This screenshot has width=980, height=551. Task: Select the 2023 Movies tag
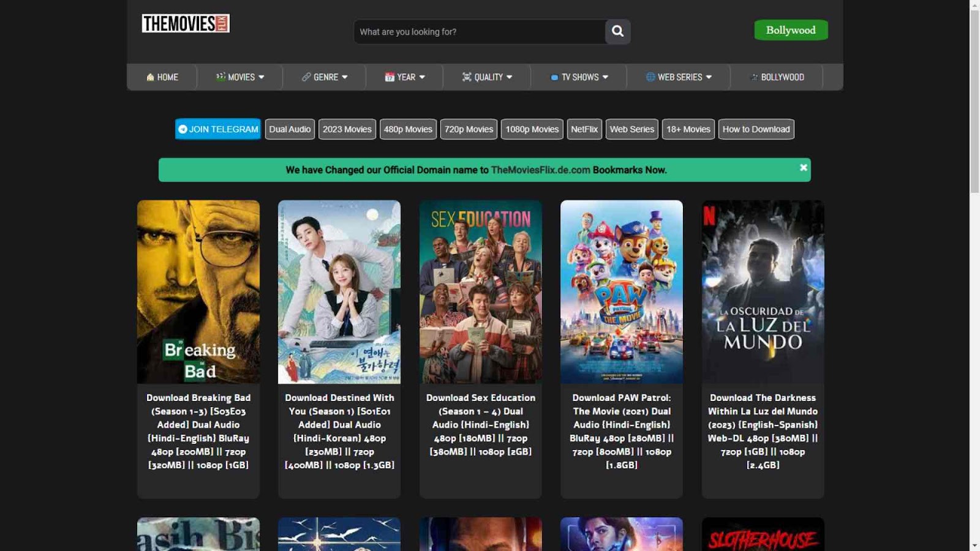coord(347,129)
